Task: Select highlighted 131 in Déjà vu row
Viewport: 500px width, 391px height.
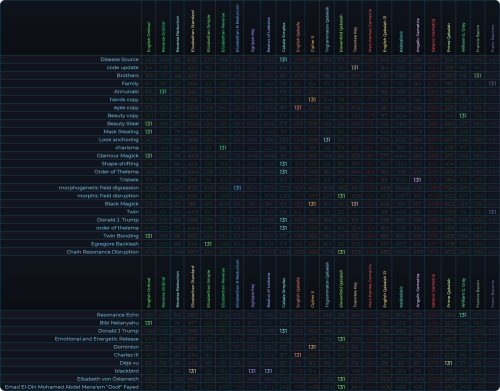Action: pyautogui.click(x=449, y=363)
